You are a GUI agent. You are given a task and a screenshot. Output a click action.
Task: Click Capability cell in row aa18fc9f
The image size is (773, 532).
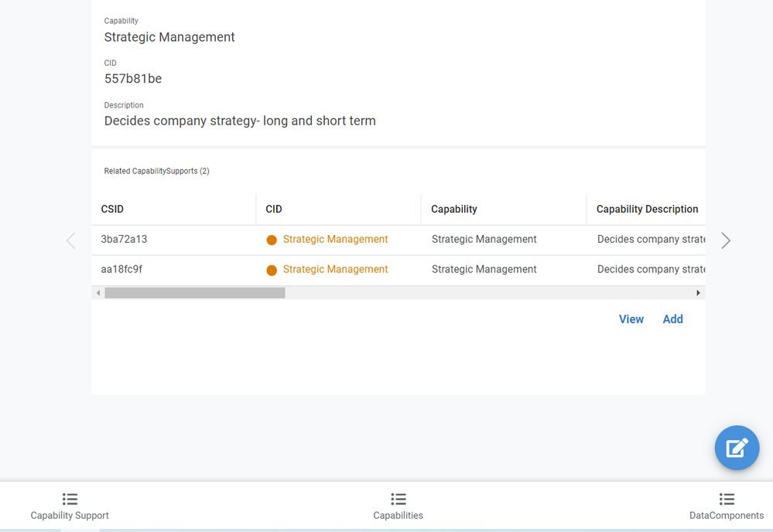point(504,270)
